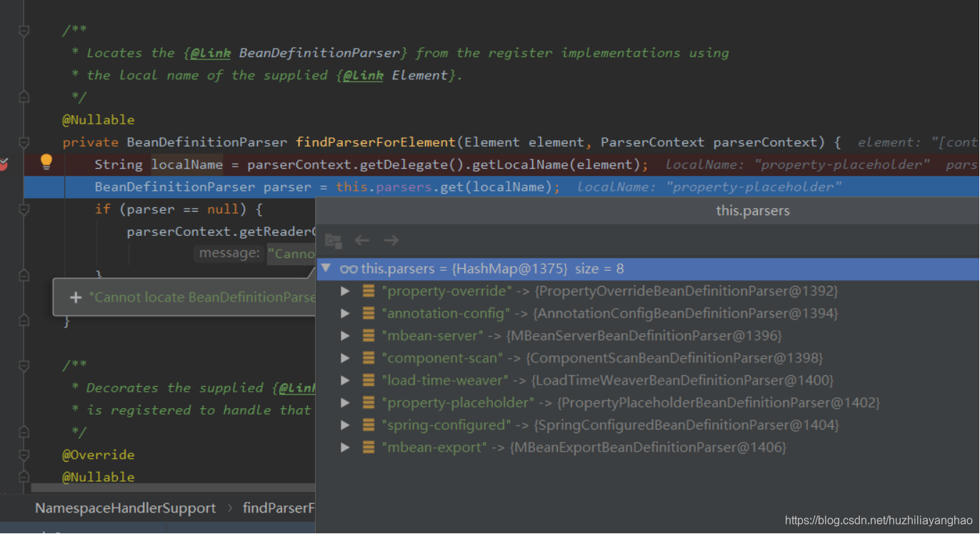Expand the "property-override" map entry
Screen dimensions: 980x534
[x=345, y=291]
